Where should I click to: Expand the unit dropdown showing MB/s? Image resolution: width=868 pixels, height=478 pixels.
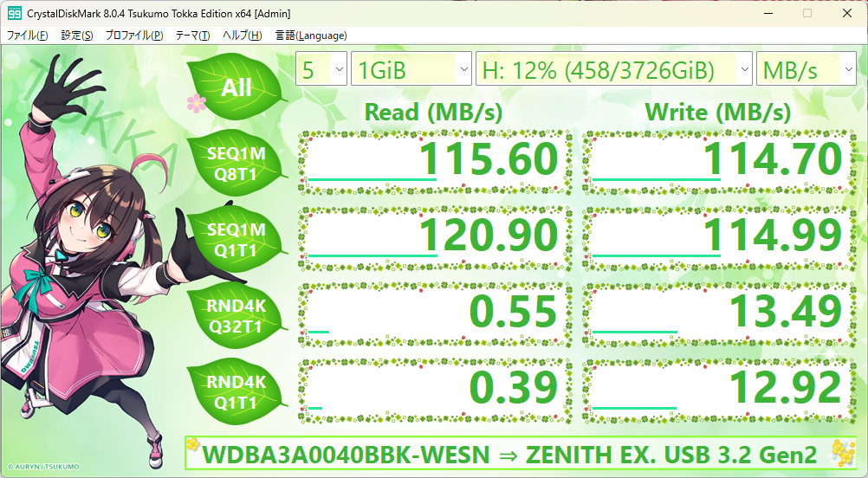(x=806, y=68)
